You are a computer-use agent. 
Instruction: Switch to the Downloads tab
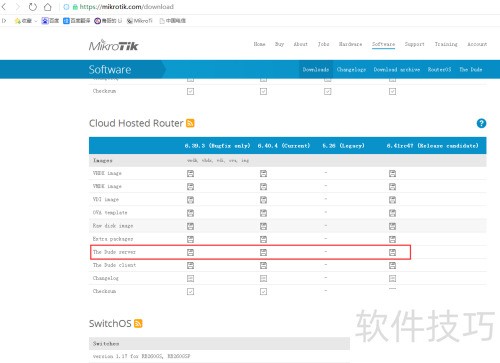click(316, 69)
